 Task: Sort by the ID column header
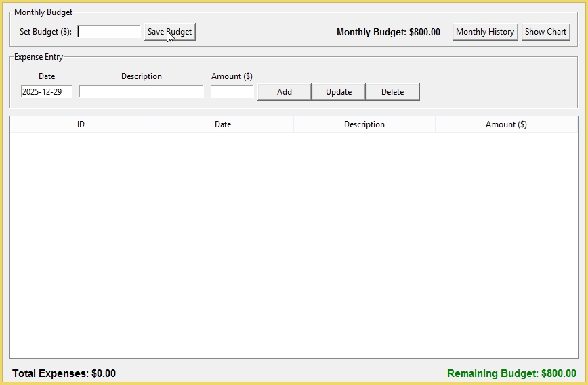tap(81, 124)
